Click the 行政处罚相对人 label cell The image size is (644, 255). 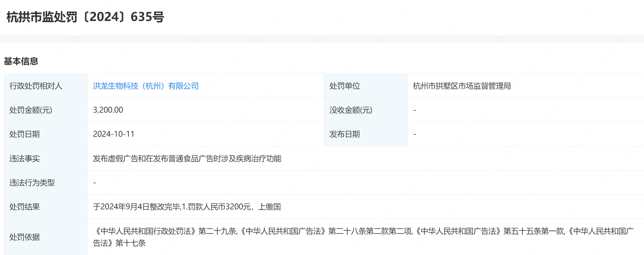tap(36, 86)
